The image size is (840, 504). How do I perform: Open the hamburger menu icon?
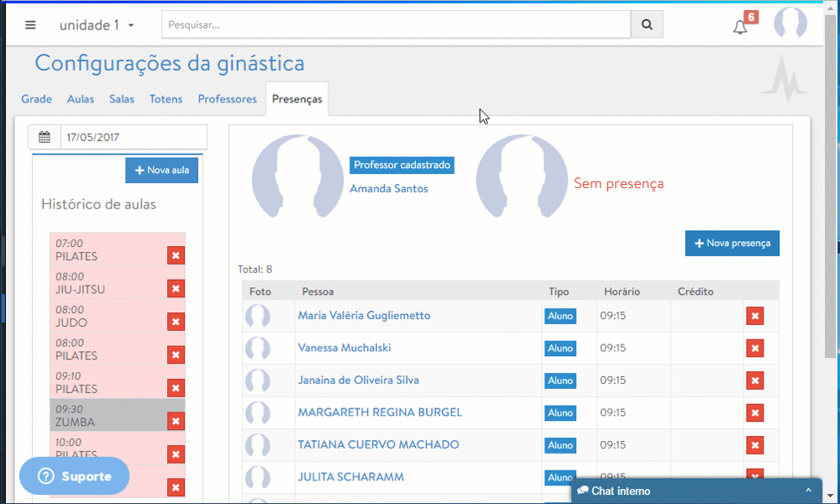31,24
